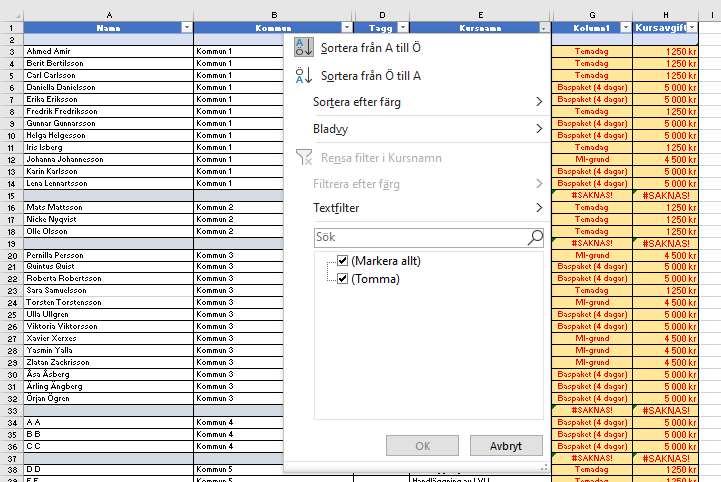Click the sort Ö to A icon
This screenshot has height=482, width=721.
(303, 75)
